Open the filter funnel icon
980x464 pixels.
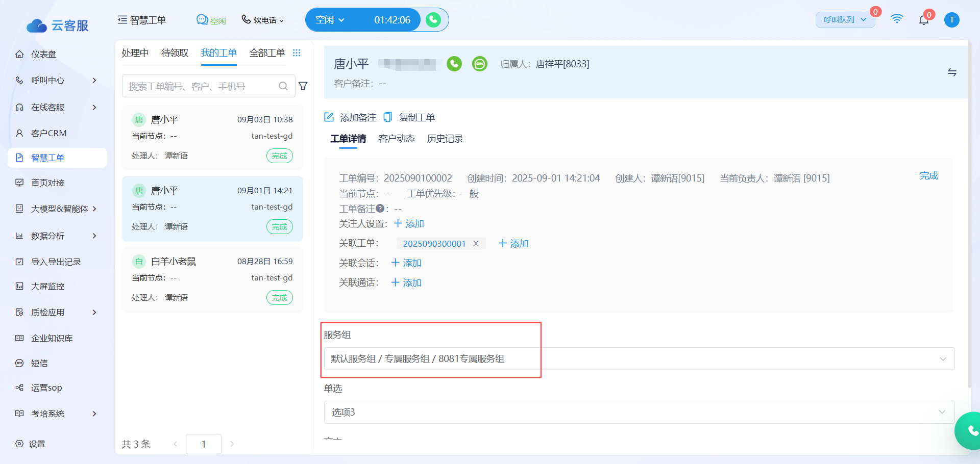click(x=303, y=86)
